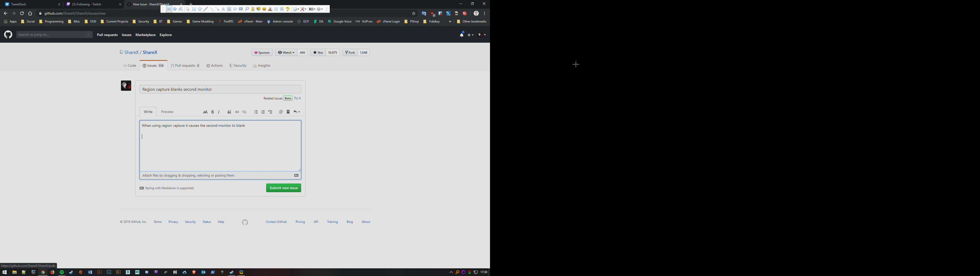Open the Actions repo tab
The height and width of the screenshot is (276, 980).
click(x=215, y=66)
